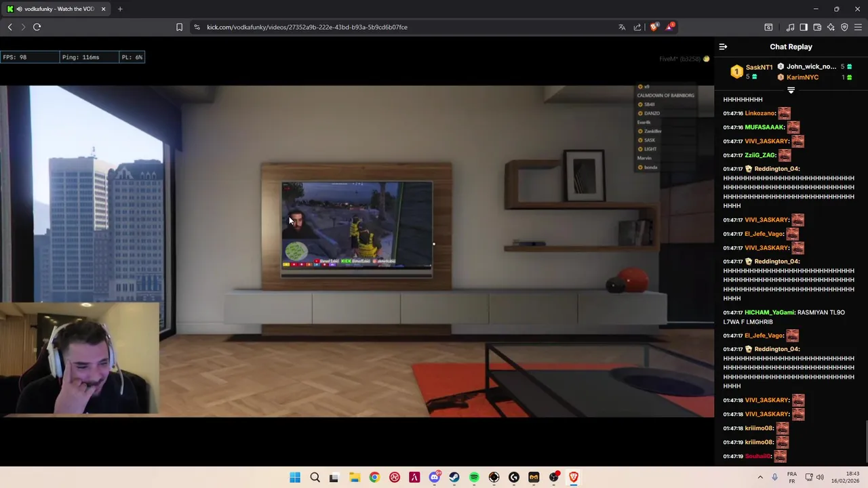
Task: Open the Windows Start menu
Action: pyautogui.click(x=295, y=477)
